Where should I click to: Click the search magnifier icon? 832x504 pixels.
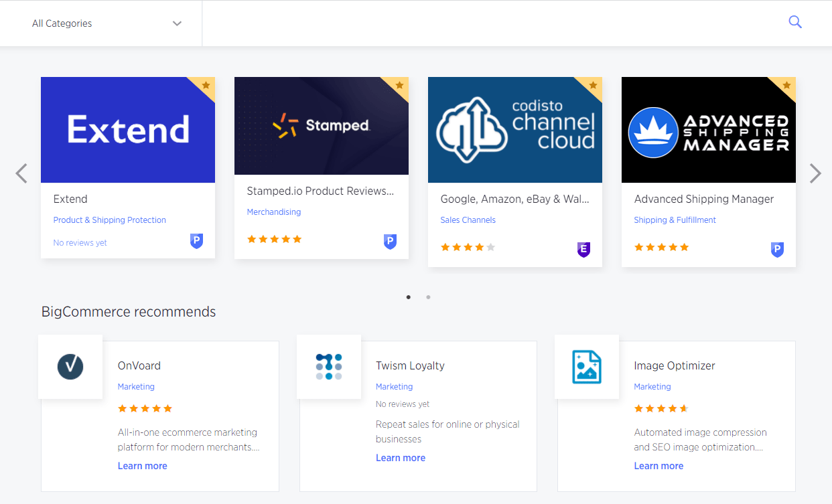(795, 22)
